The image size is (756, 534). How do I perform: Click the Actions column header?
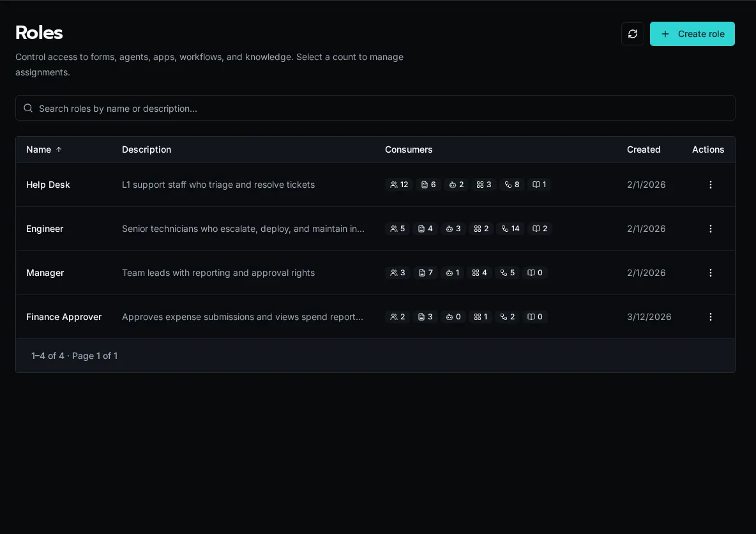pyautogui.click(x=707, y=149)
